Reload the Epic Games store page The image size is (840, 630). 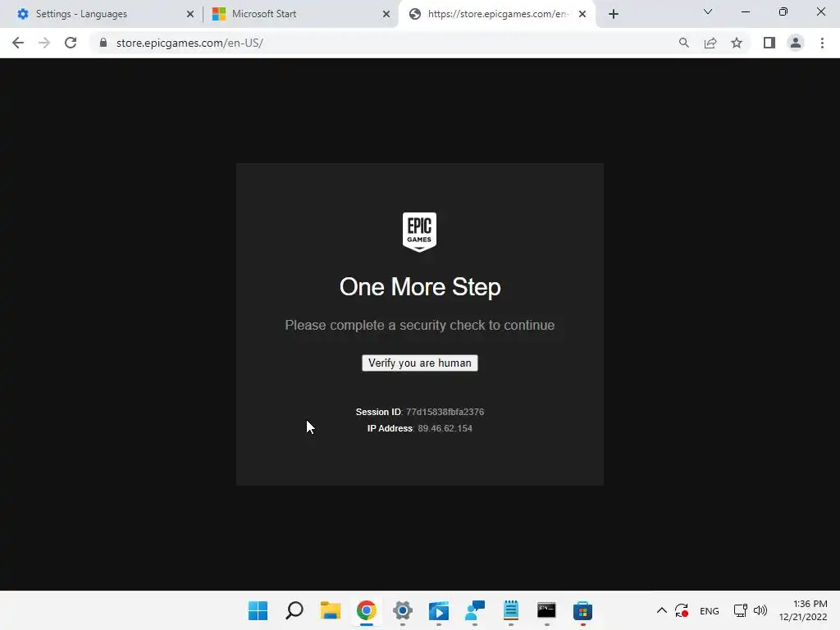click(71, 43)
